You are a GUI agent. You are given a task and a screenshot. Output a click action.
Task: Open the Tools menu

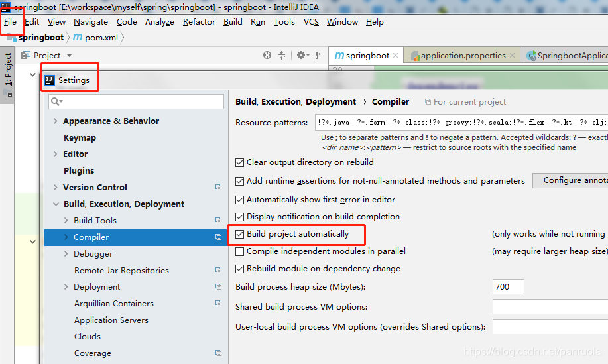coord(284,22)
